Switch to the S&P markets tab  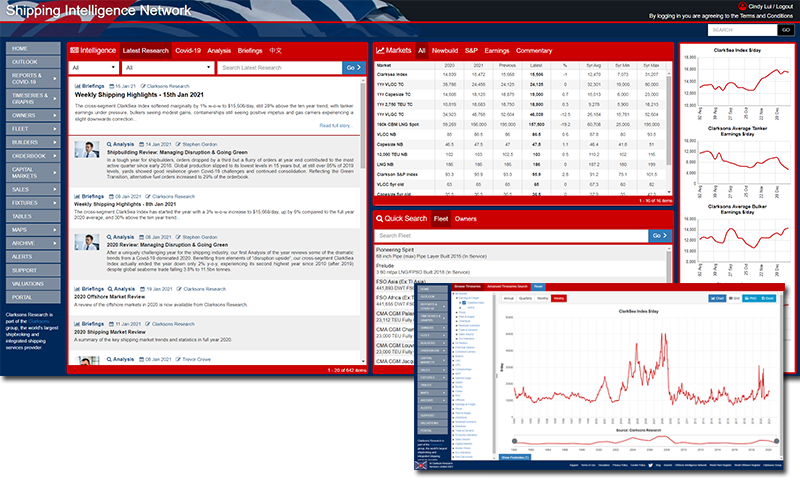tap(471, 50)
